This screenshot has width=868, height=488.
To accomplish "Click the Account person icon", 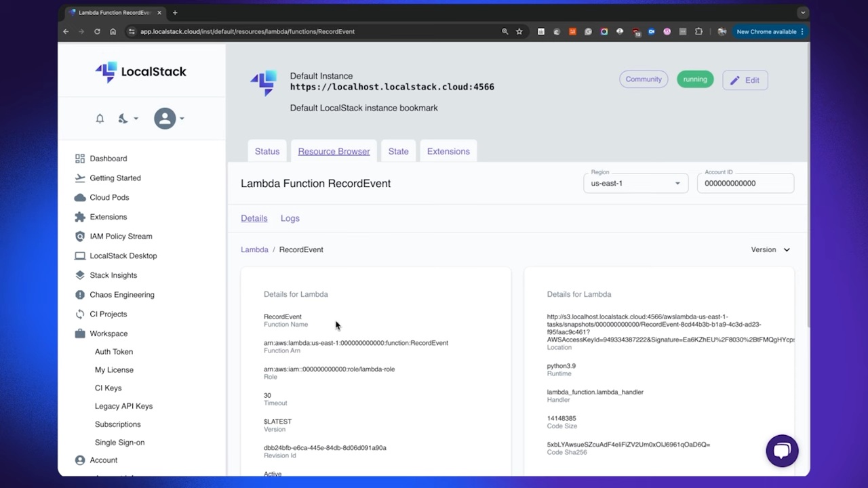I will click(x=80, y=460).
